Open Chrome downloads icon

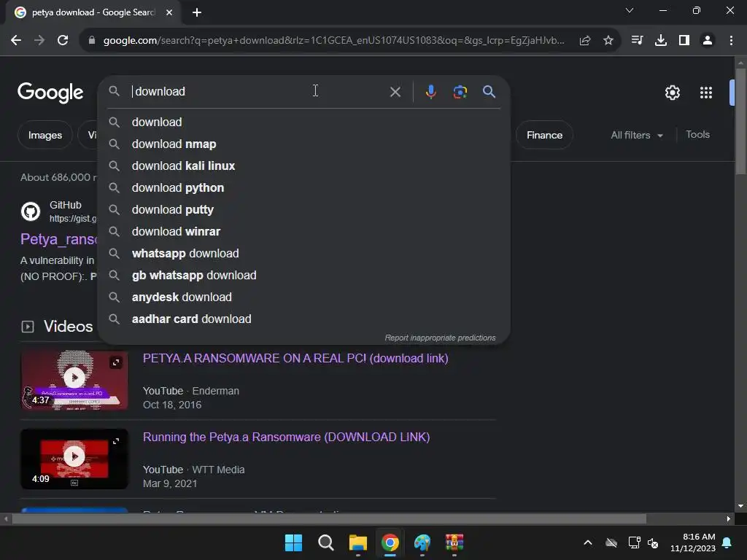(x=661, y=41)
